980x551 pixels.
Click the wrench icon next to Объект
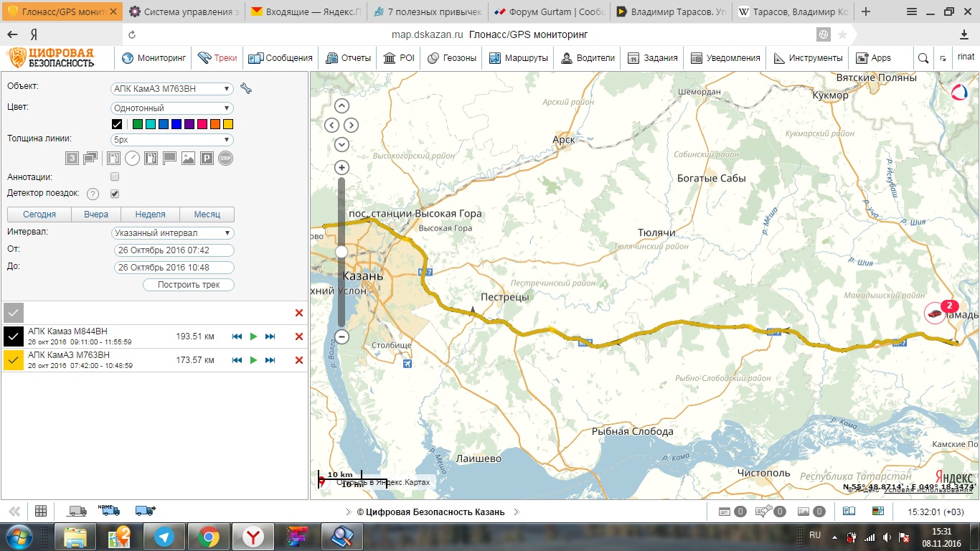246,89
